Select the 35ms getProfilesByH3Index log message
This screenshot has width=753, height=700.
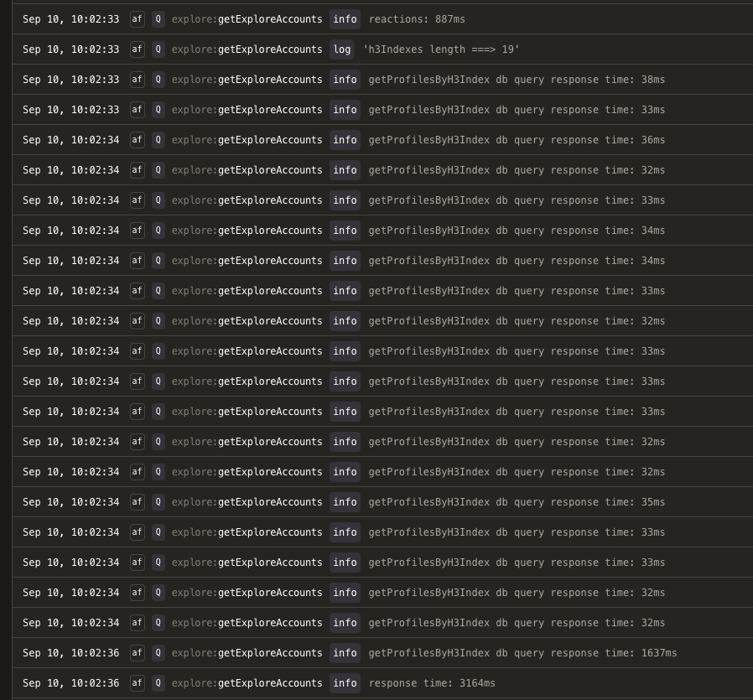point(517,502)
